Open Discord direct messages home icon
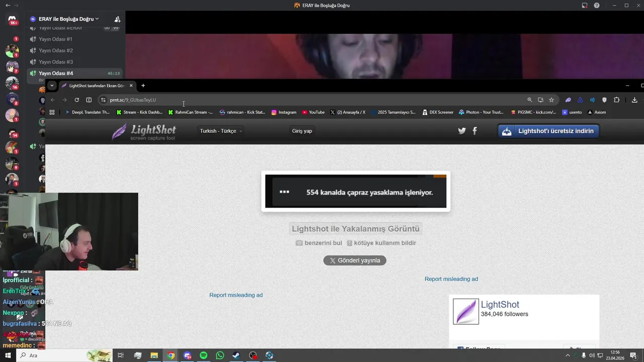Image resolution: width=644 pixels, height=362 pixels. (x=12, y=19)
